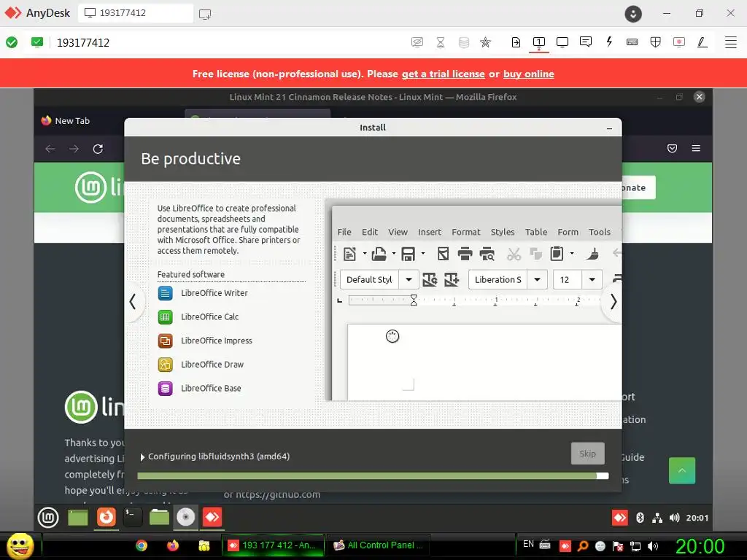747x560 pixels.
Task: Show previous installer slide
Action: point(133,301)
